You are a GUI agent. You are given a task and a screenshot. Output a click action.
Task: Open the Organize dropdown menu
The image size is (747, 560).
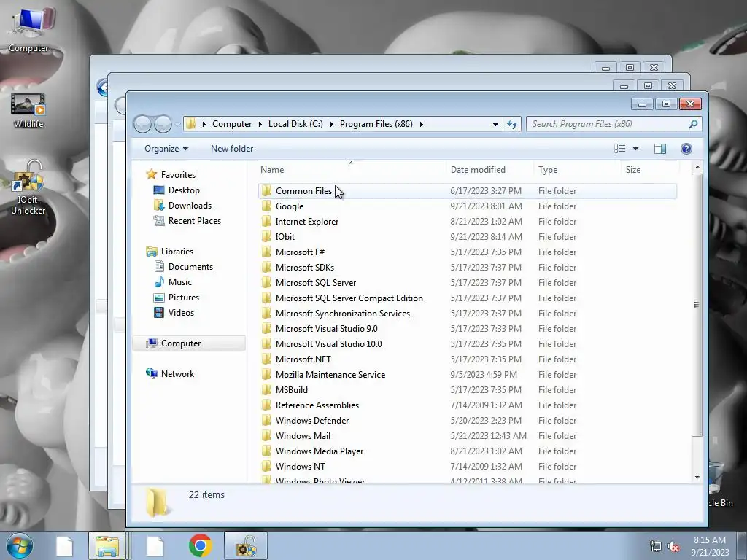[x=166, y=149]
